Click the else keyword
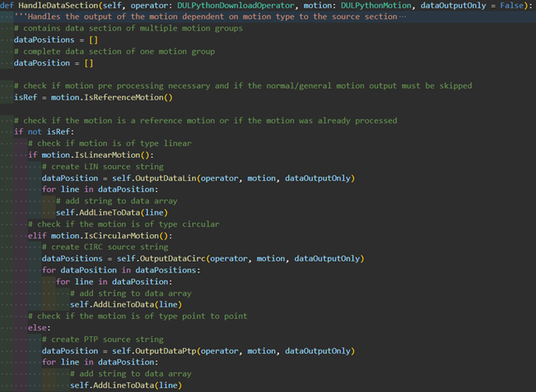Screen dimensions: 536x392 (37, 327)
